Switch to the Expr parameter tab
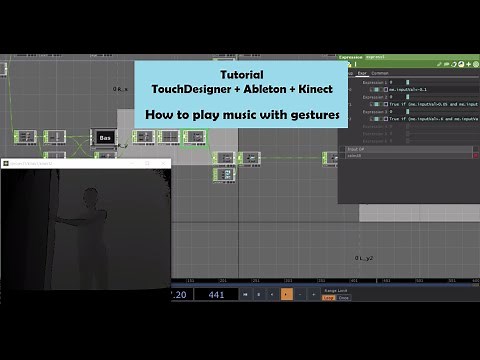This screenshot has width=480, height=360. (x=362, y=73)
